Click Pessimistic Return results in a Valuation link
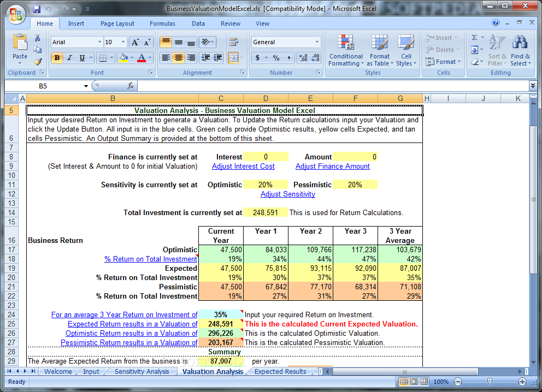 (129, 343)
